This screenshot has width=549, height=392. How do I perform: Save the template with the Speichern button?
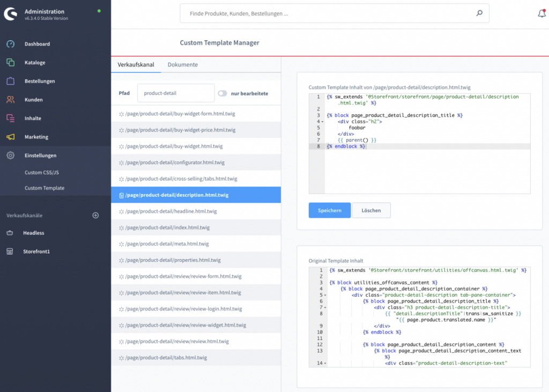329,210
